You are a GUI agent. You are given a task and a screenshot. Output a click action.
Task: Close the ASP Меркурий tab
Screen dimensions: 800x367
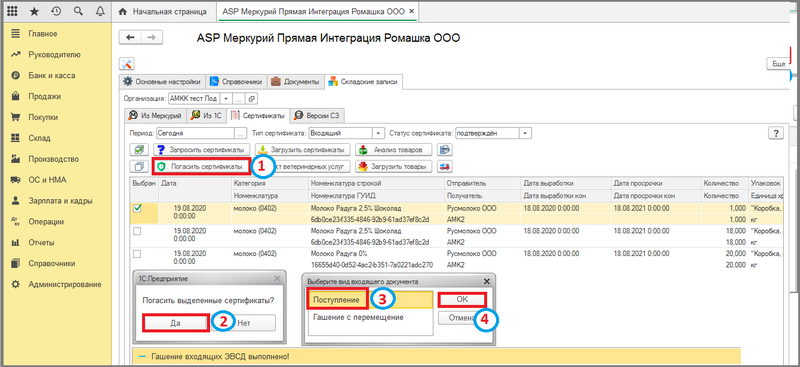[412, 11]
